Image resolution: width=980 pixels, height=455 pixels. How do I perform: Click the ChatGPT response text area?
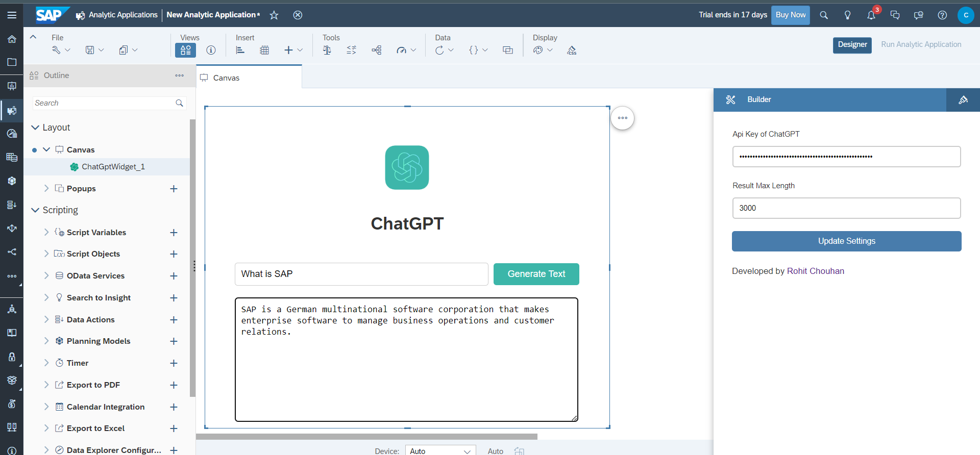[x=406, y=360]
